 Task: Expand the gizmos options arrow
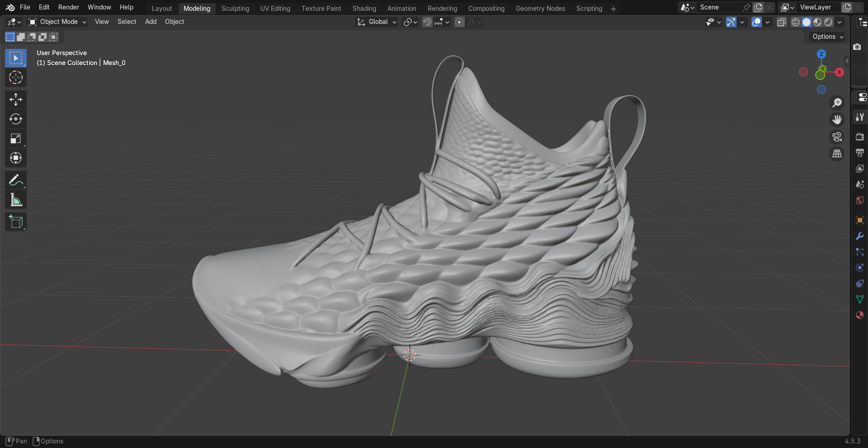(742, 22)
